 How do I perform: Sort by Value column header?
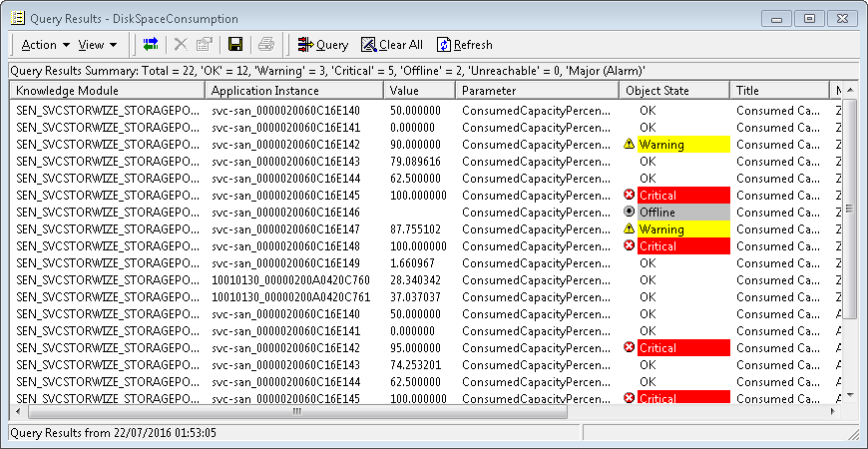(419, 91)
